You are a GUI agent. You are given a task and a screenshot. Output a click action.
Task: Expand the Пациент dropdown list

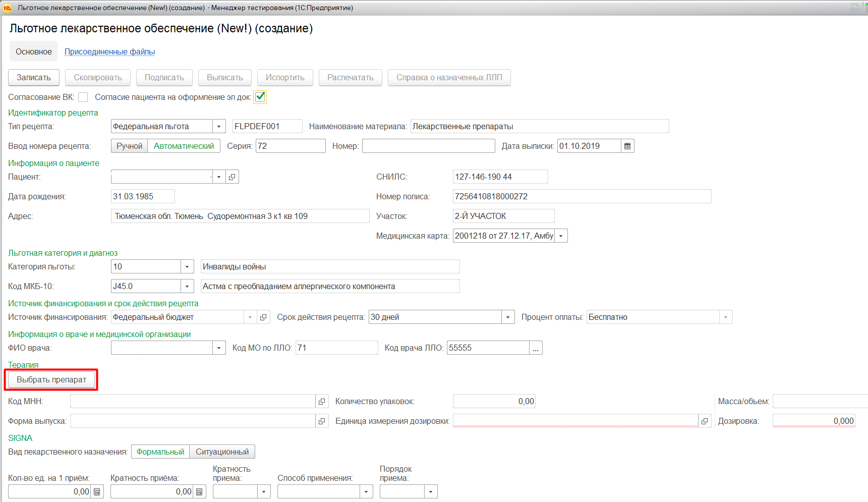(219, 177)
